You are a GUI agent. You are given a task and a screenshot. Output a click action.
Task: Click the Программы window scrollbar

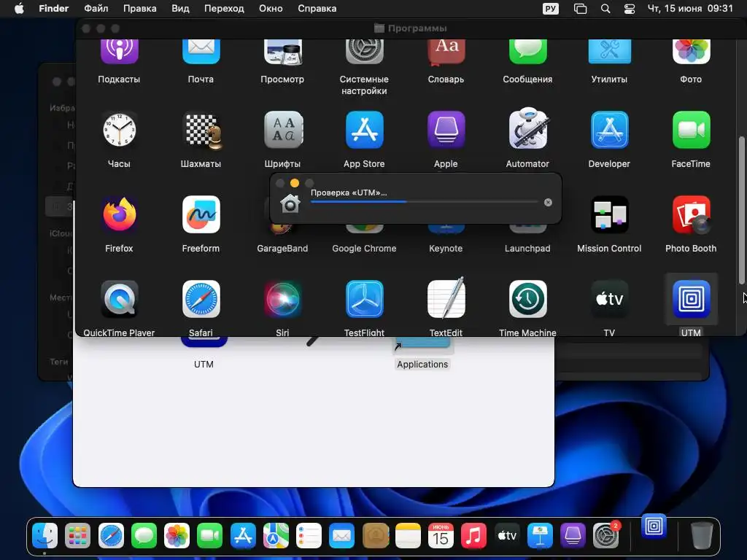click(x=741, y=210)
